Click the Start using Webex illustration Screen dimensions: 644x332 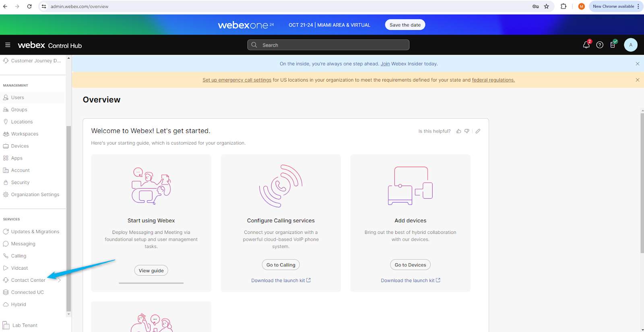pyautogui.click(x=151, y=186)
